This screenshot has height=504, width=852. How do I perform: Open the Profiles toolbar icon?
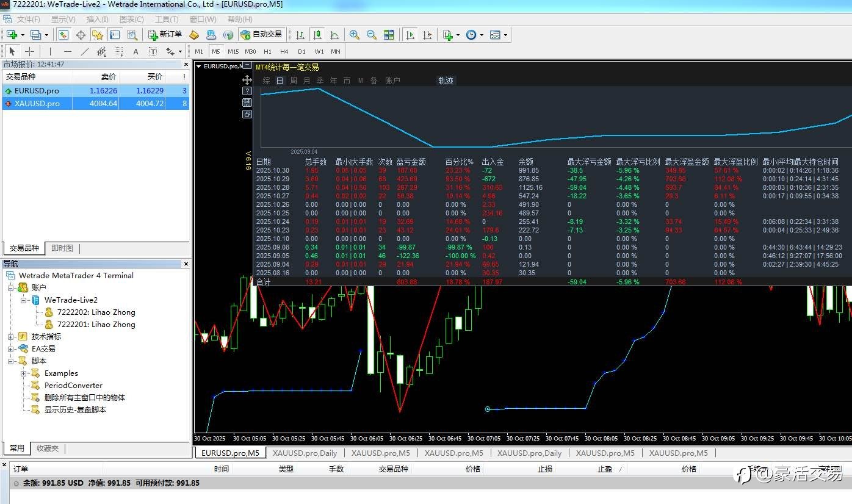(36, 35)
